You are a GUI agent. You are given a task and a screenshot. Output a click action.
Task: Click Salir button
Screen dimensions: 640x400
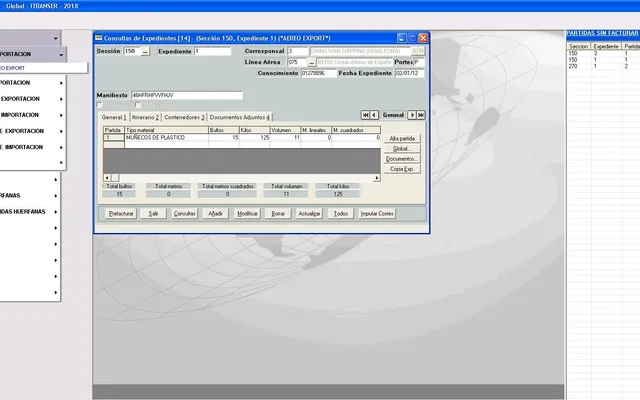[153, 213]
